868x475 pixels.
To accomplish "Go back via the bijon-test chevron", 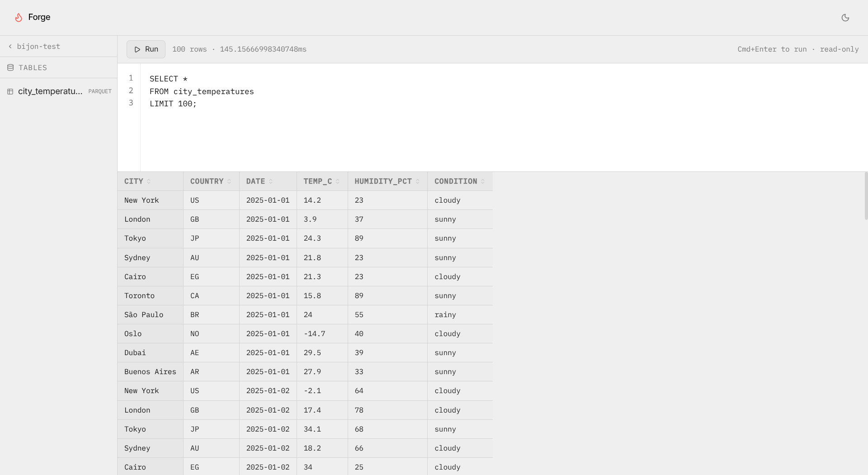I will click(10, 47).
